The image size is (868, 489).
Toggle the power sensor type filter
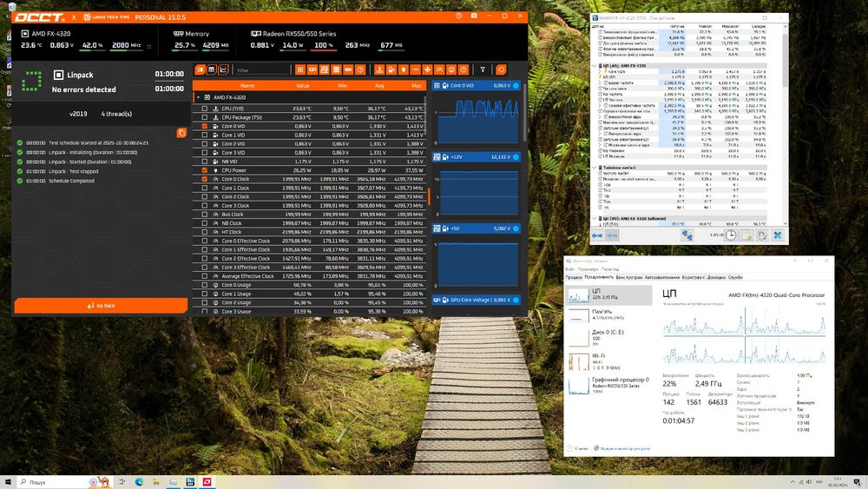pyautogui.click(x=404, y=69)
